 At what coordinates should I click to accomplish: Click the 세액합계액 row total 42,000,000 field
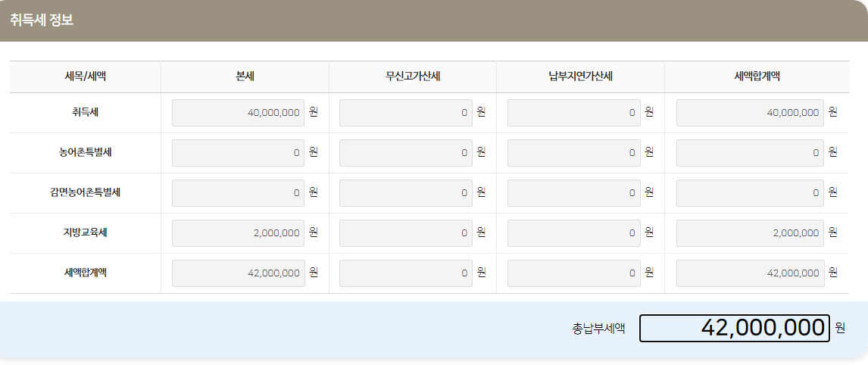(750, 273)
